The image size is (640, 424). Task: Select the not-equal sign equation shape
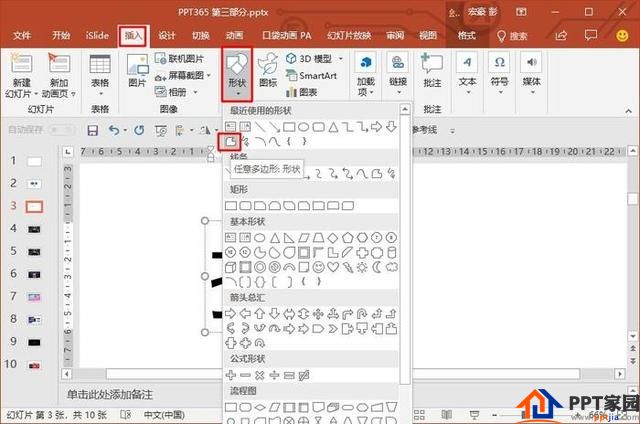coord(304,375)
